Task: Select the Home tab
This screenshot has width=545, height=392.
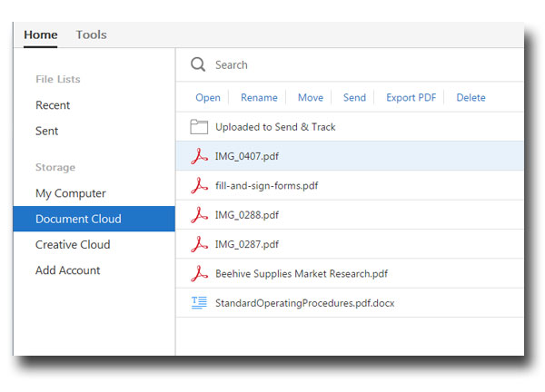Action: (41, 35)
